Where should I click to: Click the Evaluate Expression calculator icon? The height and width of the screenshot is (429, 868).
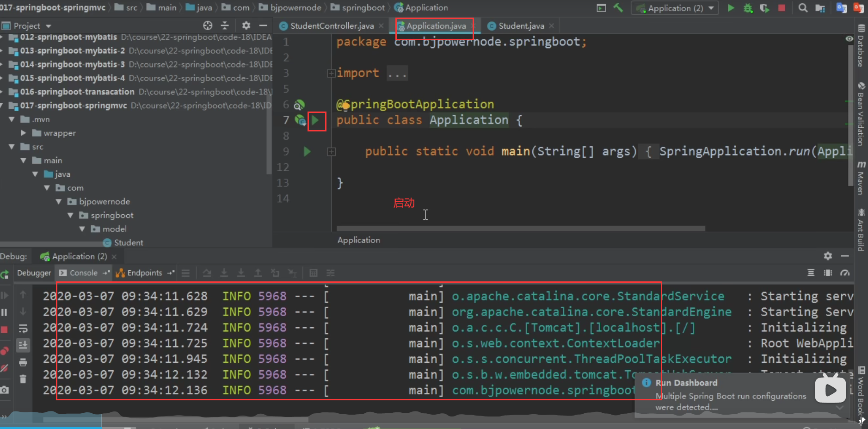point(313,273)
